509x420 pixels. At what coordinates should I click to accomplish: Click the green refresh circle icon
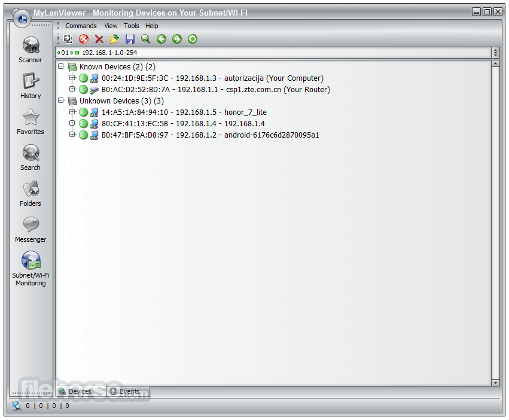point(193,39)
